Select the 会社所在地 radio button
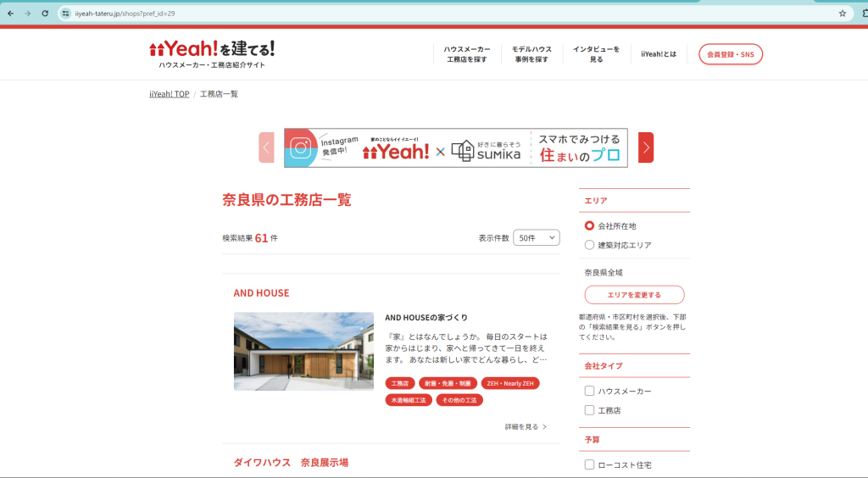Screen dimensions: 868x478 tap(590, 225)
